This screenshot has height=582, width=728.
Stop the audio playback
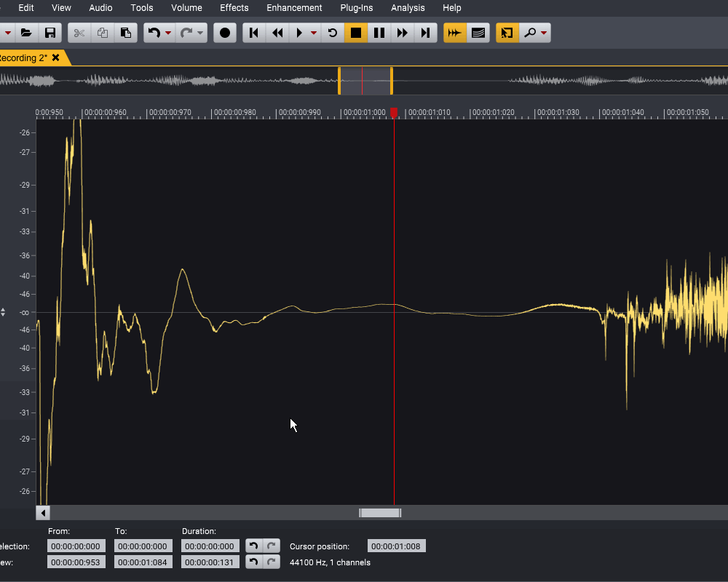pos(356,33)
